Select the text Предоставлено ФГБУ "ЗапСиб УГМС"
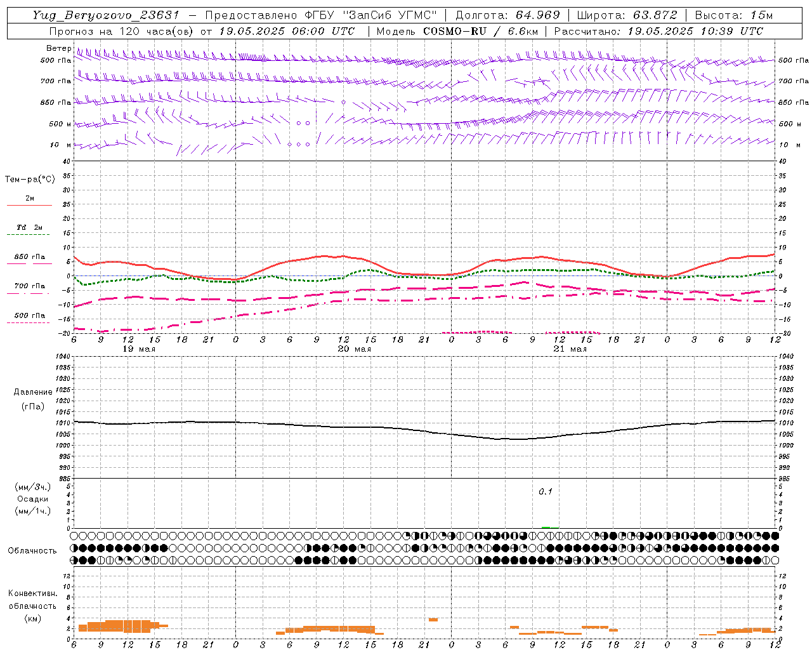The width and height of the screenshot is (812, 650). 321,15
